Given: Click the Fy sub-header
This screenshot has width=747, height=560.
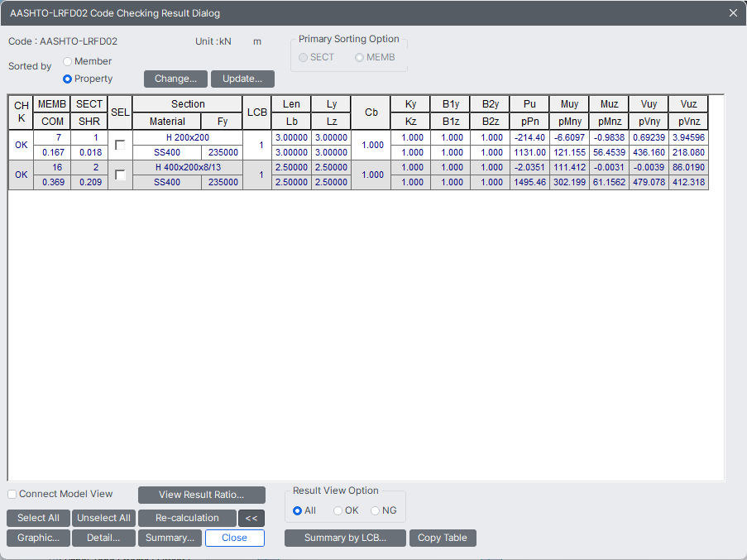Looking at the screenshot, I should [223, 122].
